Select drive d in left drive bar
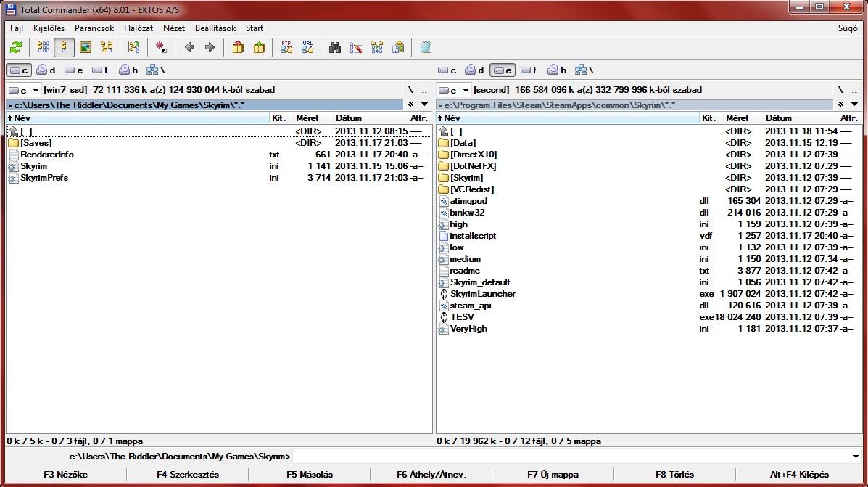 click(46, 70)
